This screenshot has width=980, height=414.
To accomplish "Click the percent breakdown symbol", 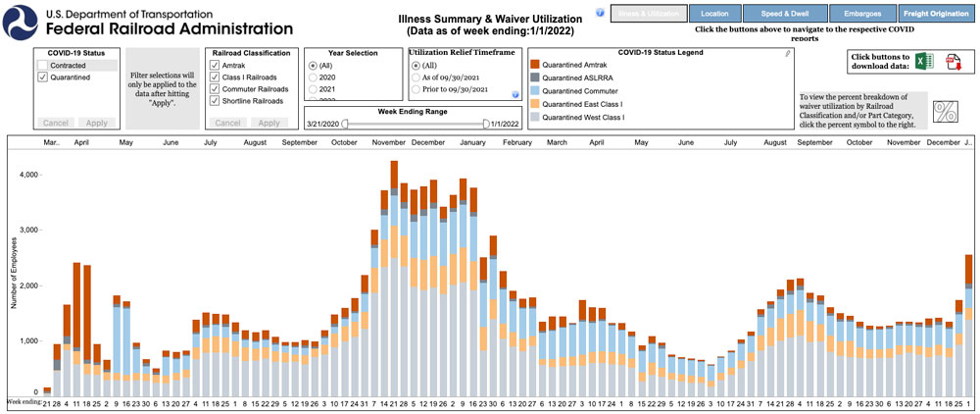I will coord(946,110).
